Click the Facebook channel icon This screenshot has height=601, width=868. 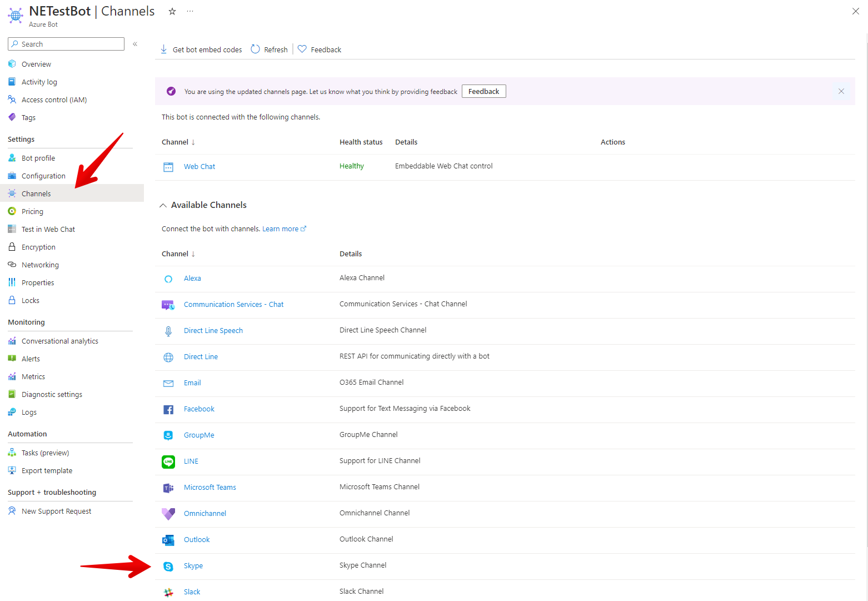point(168,409)
